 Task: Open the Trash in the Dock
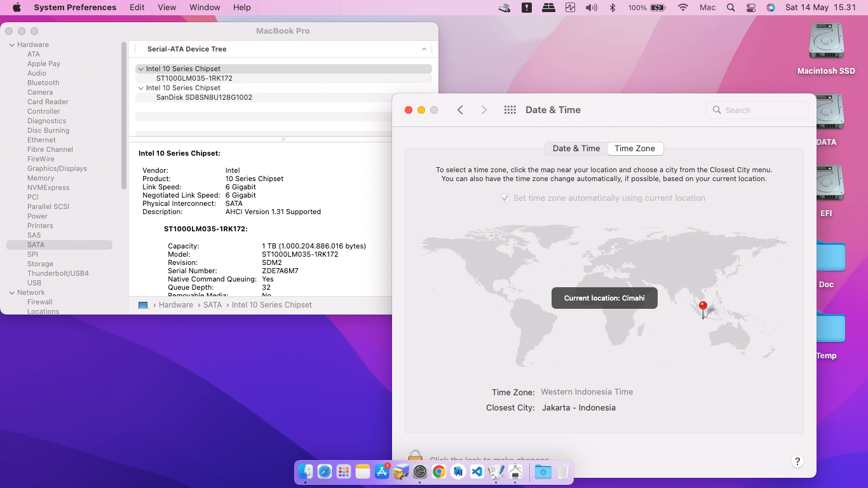(562, 471)
